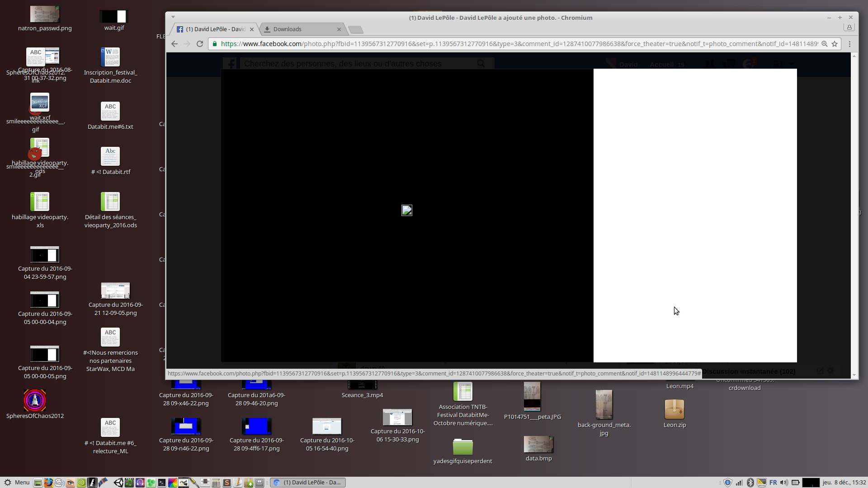
Task: Open the Menu in the taskbar
Action: (17, 482)
